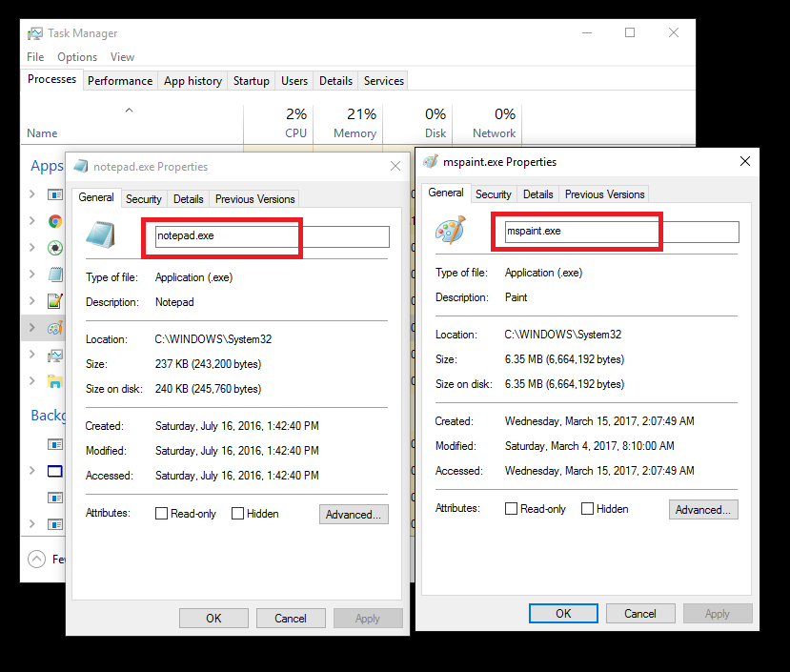Expand the blue window icon background process
Screen dimensions: 790x672
[32, 471]
